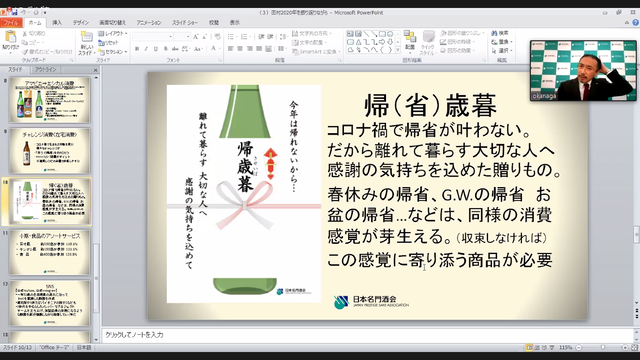Toggle text shadow button
This screenshot has width=640, height=360.
pyautogui.click(x=165, y=49)
